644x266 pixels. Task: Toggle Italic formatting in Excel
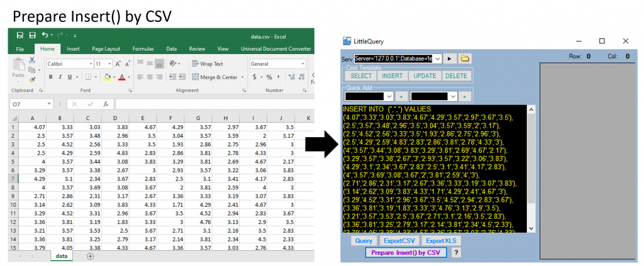pos(60,77)
